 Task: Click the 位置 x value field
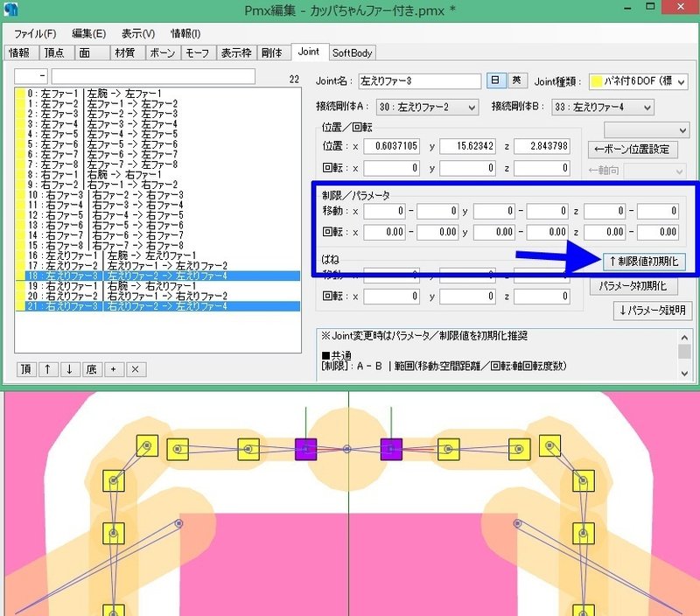coord(391,146)
